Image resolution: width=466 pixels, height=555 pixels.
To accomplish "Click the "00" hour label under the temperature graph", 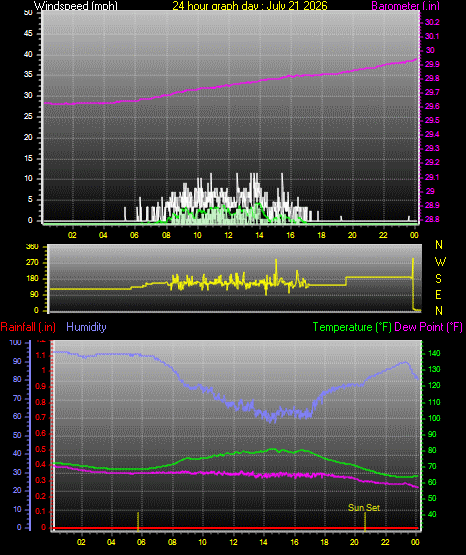I will (415, 542).
